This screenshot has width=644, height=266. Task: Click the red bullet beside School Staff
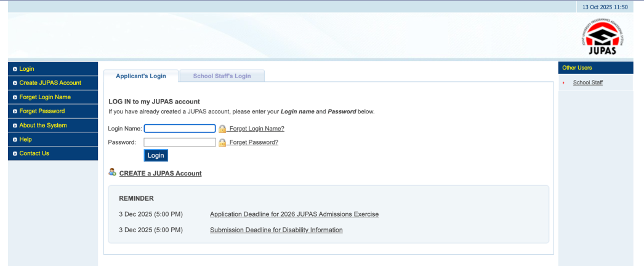pos(563,83)
